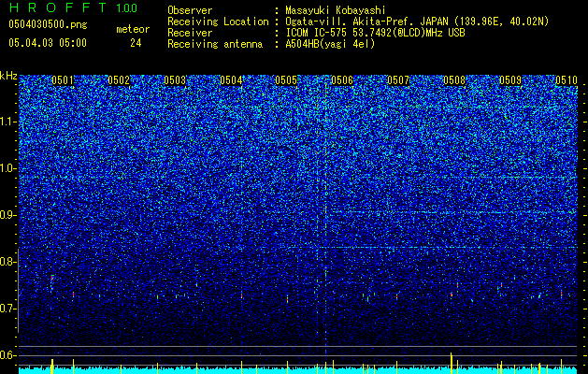Click the 0501 time marker

click(x=63, y=80)
